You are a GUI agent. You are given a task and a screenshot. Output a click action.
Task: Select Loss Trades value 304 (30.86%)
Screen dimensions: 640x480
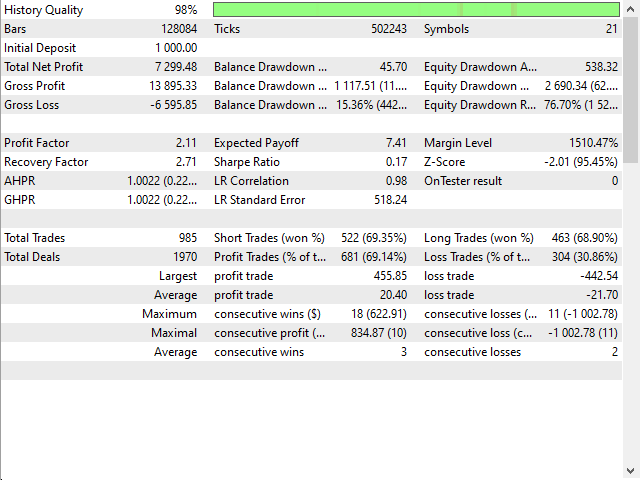click(584, 257)
